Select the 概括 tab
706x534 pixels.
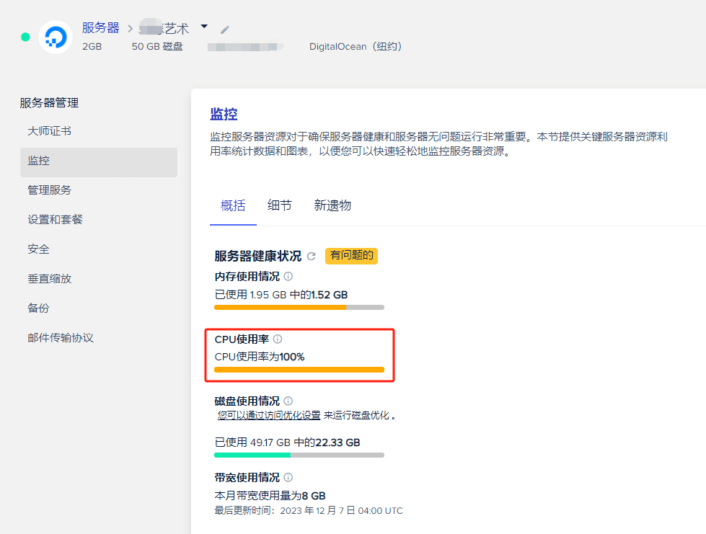tap(232, 205)
